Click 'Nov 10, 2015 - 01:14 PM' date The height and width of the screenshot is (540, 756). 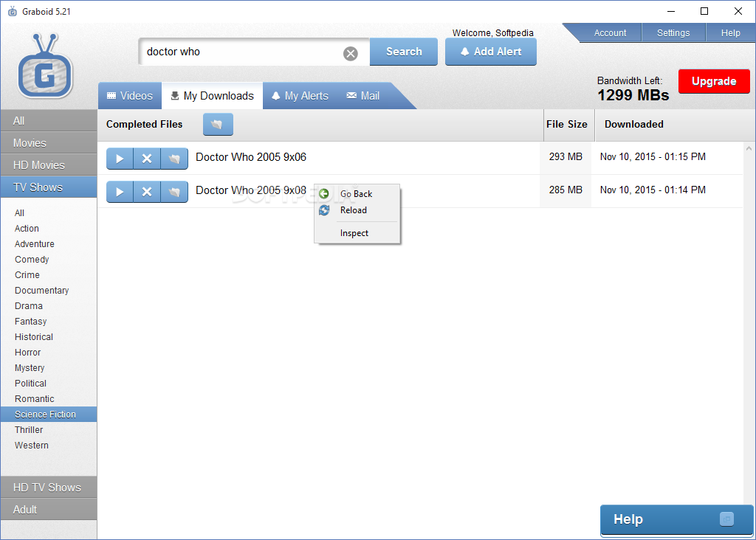[653, 190]
